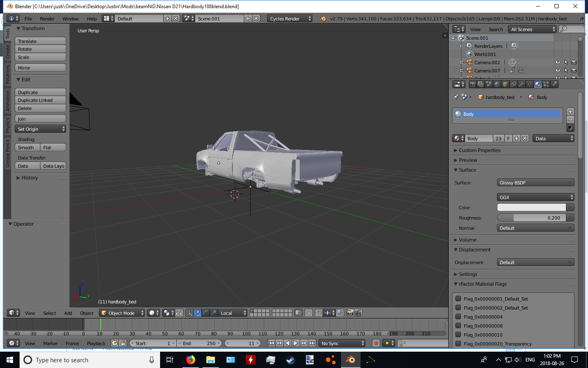Open the Particles properties tab
This screenshot has width=588, height=368.
tap(546, 84)
